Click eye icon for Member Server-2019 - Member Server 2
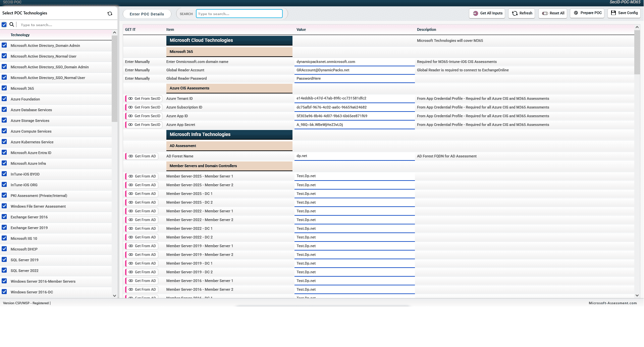Screen dimensions: 644x347 (x=131, y=255)
